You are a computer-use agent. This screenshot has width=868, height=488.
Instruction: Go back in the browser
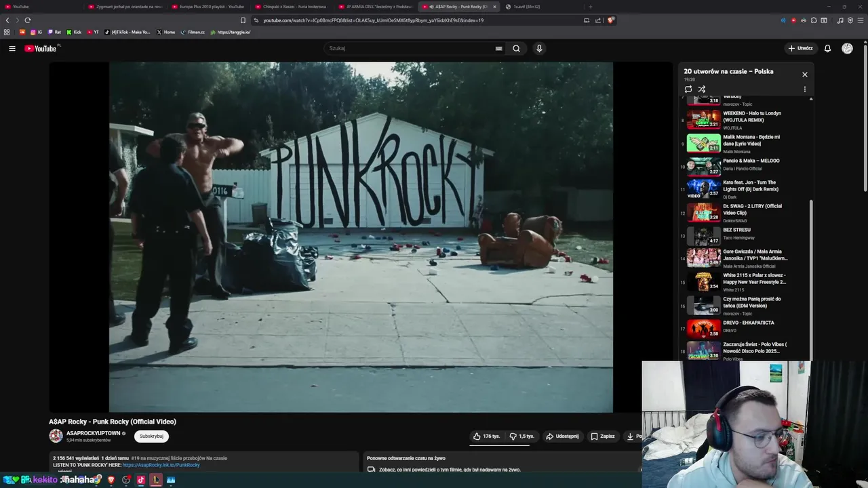tap(7, 20)
